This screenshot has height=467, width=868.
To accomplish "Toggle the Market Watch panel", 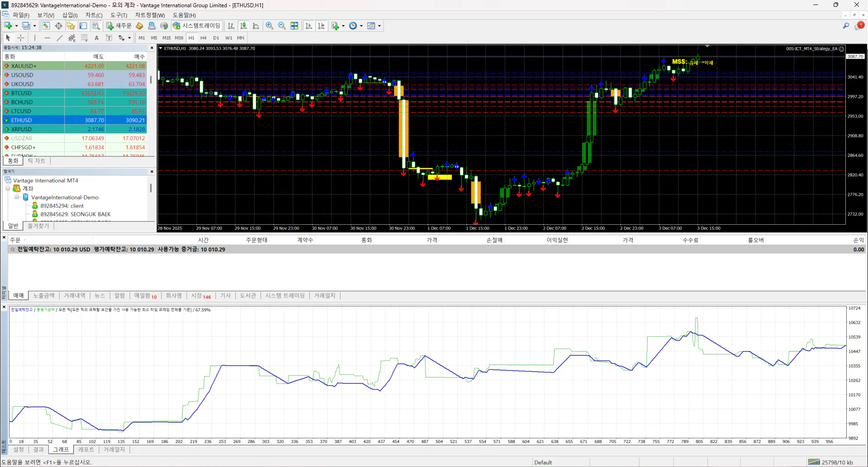I will point(46,26).
